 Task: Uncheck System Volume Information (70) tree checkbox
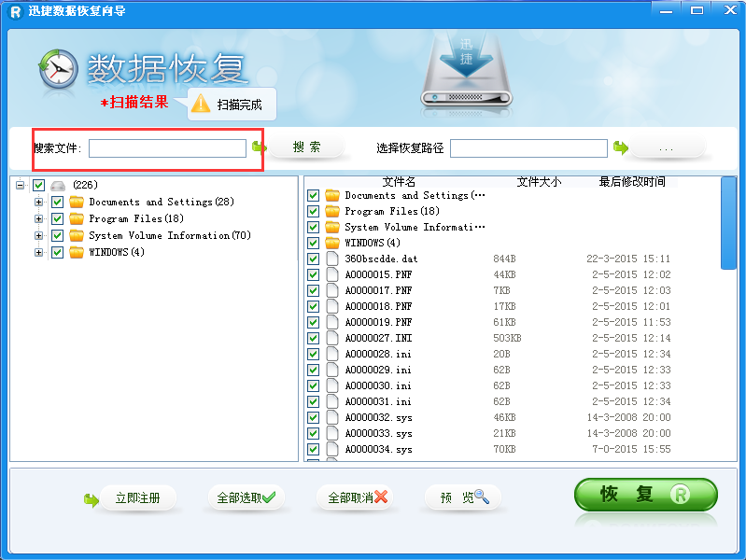tap(58, 235)
